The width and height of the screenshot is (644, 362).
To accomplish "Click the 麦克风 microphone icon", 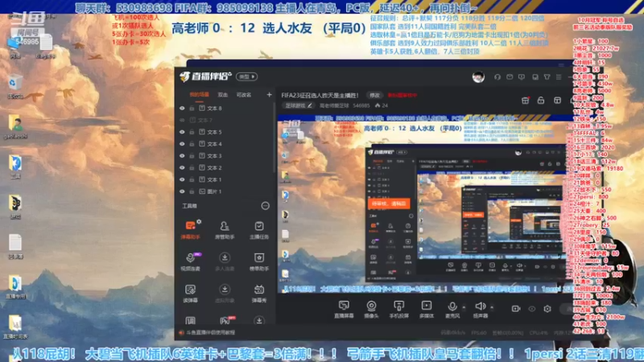I will coord(452,306).
